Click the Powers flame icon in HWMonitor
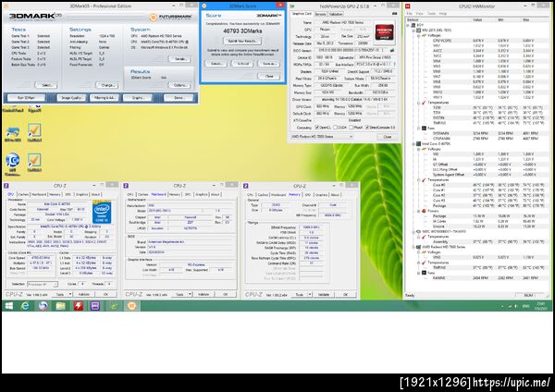This screenshot has width=555, height=392. point(424,211)
